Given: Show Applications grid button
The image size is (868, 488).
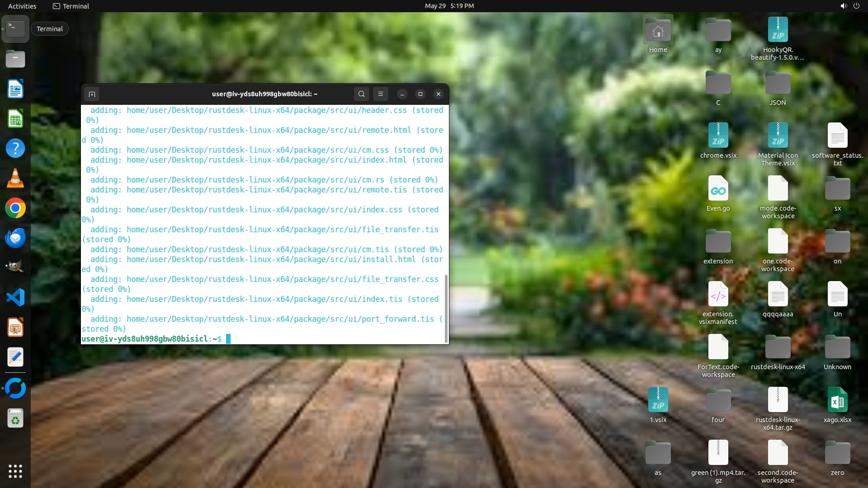Looking at the screenshot, I should coord(15,471).
